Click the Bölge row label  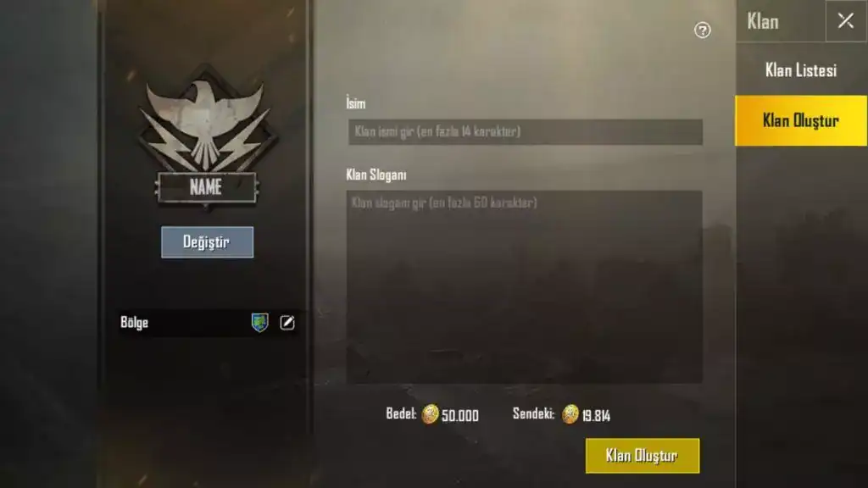(135, 323)
